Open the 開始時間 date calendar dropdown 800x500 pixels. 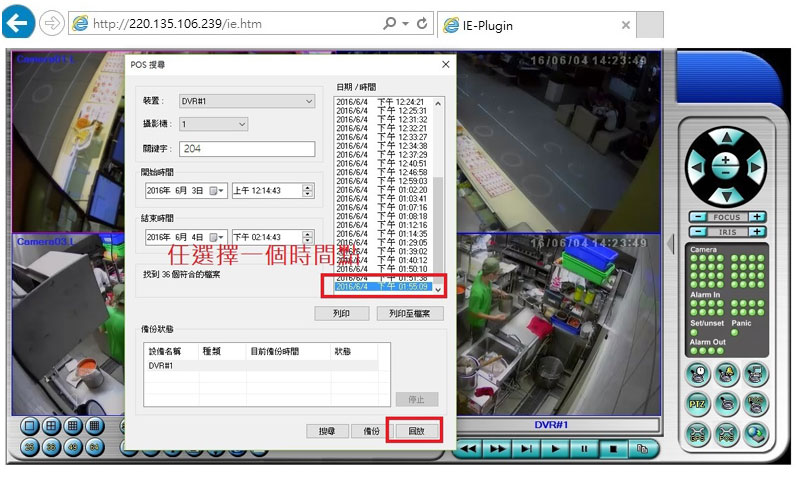(217, 191)
